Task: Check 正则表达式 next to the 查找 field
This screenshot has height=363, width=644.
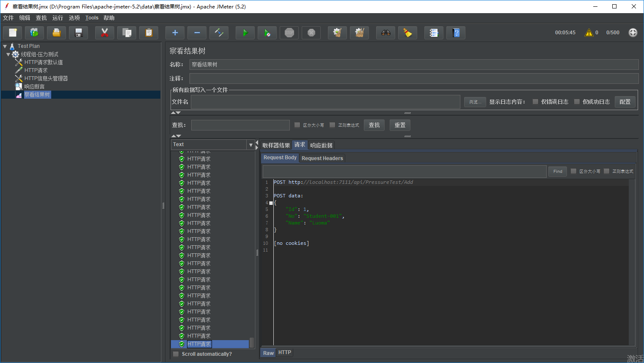Action: coord(333,125)
